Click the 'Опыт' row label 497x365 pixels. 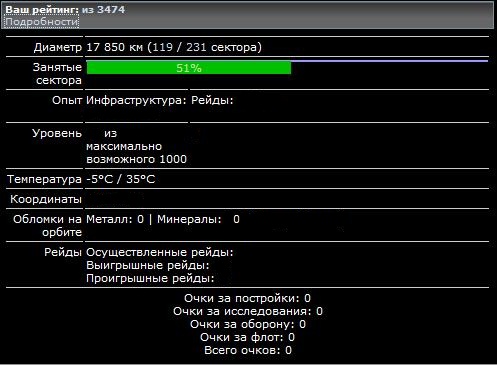tap(67, 100)
